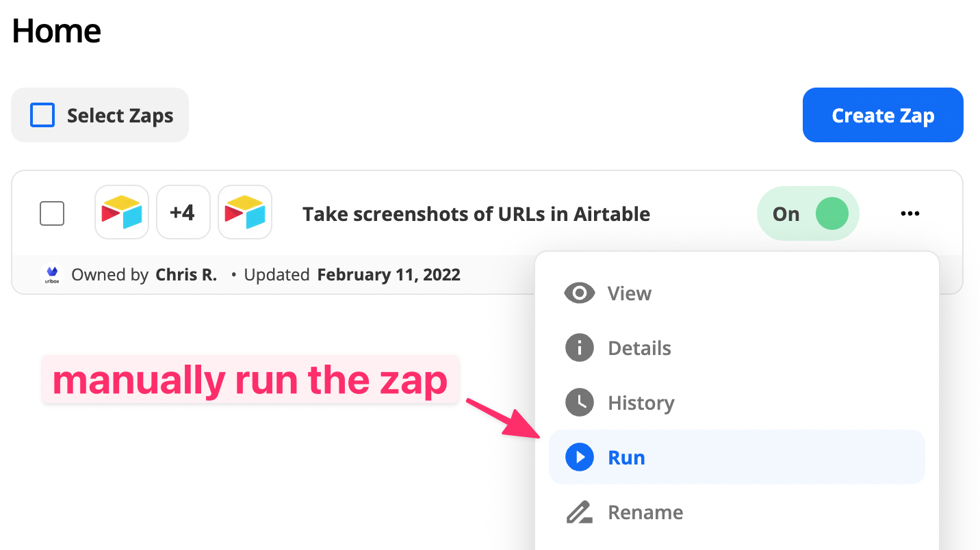Screen dimensions: 980x550
Task: Click the small Urlbox owner avatar icon
Action: click(52, 275)
